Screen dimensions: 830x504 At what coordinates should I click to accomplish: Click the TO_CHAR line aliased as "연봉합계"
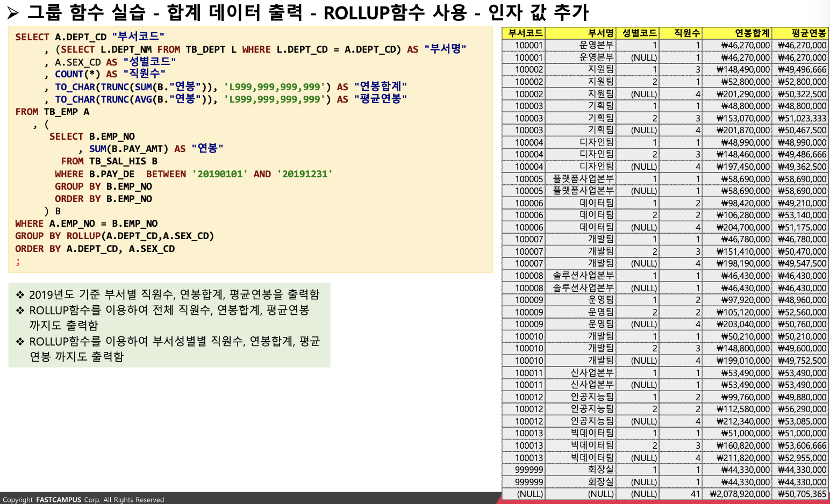[226, 87]
